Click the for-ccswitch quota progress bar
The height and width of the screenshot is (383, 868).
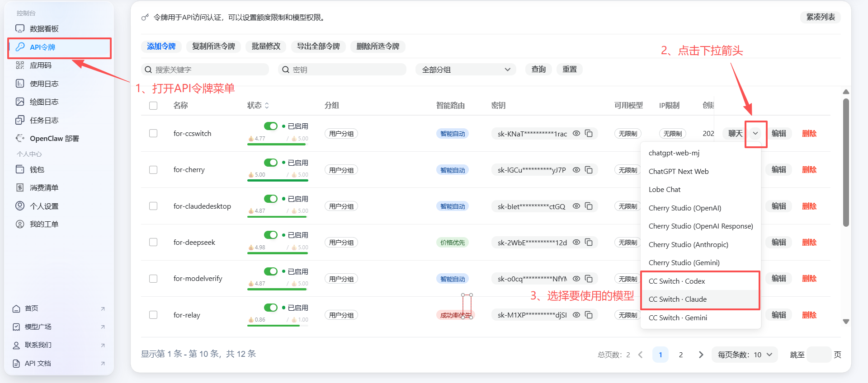pos(278,145)
